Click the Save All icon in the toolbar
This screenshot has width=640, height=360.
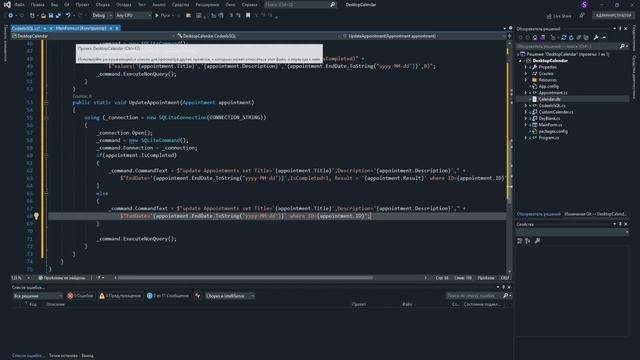(58, 16)
